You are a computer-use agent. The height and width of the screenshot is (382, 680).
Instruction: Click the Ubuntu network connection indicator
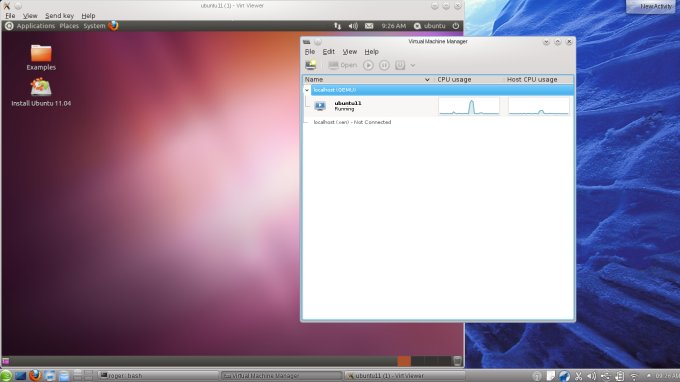pos(337,26)
